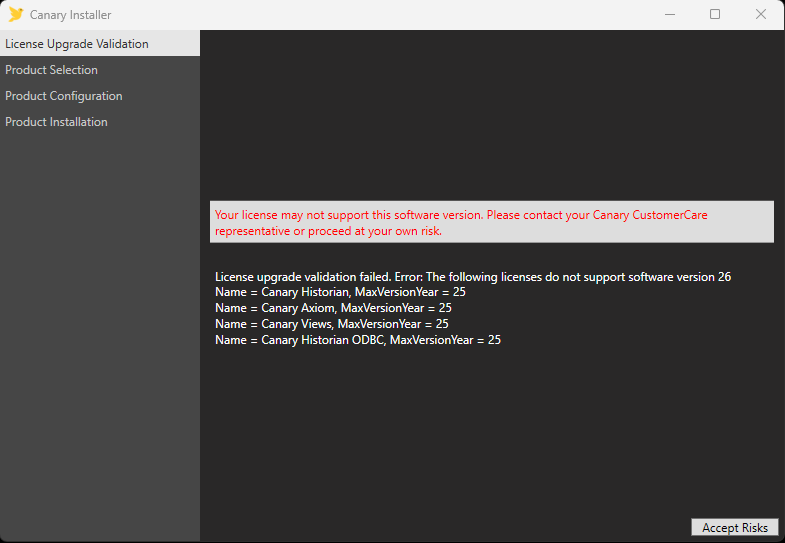Viewport: 785px width, 543px height.
Task: Open the Product Installation step
Action: pyautogui.click(x=100, y=122)
